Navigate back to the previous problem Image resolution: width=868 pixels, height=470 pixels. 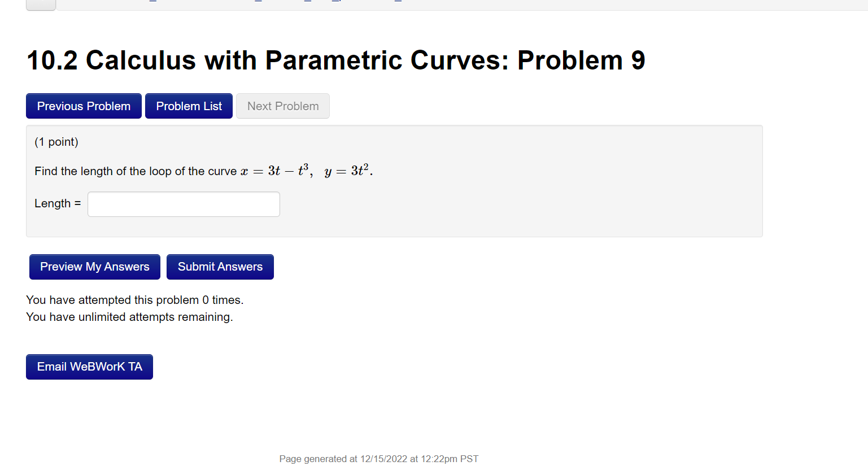tap(84, 106)
